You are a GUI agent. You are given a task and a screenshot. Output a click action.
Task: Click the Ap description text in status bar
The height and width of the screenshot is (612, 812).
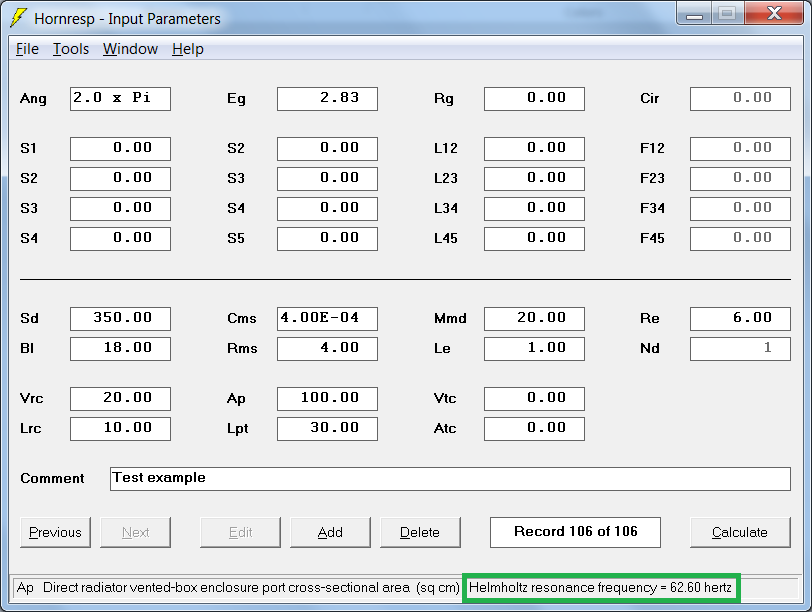[238, 588]
